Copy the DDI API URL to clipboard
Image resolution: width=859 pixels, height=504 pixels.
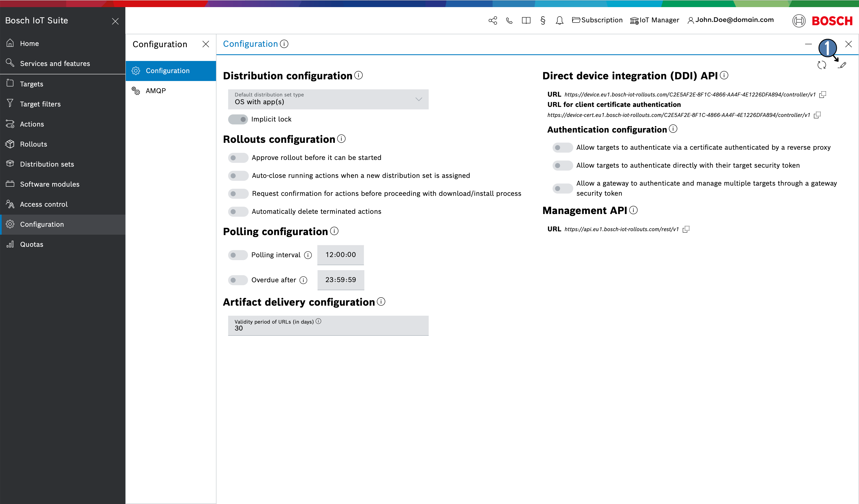coord(825,94)
